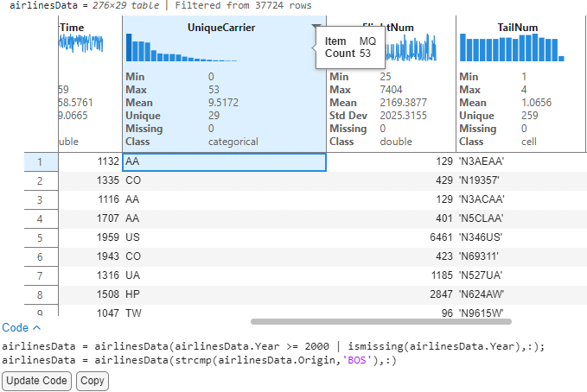
Task: Click the CO cell in row 2
Action: pyautogui.click(x=223, y=180)
